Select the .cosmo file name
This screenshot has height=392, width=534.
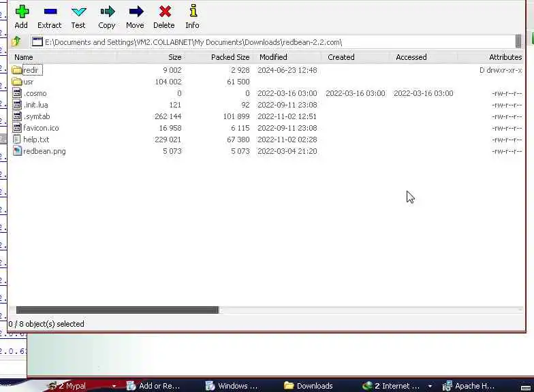pyautogui.click(x=35, y=93)
